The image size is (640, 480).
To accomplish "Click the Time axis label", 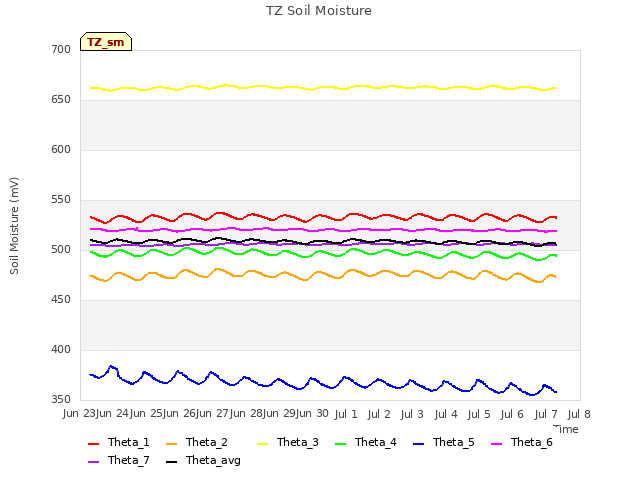I will [566, 429].
